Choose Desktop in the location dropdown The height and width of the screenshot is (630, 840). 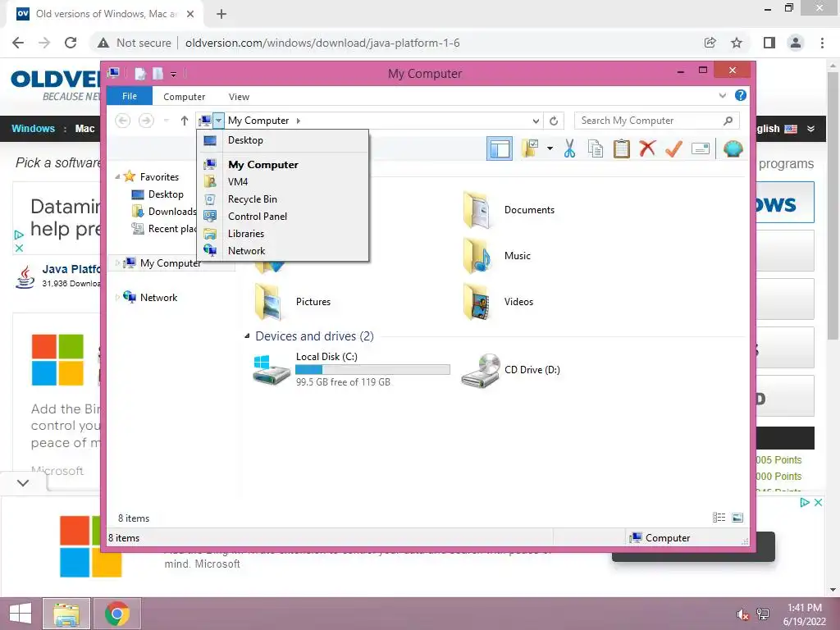(283, 140)
